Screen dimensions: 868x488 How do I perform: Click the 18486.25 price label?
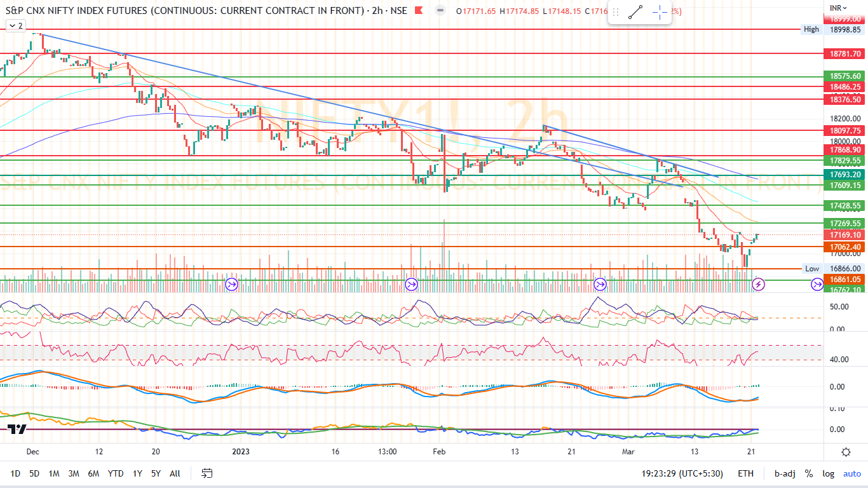844,86
